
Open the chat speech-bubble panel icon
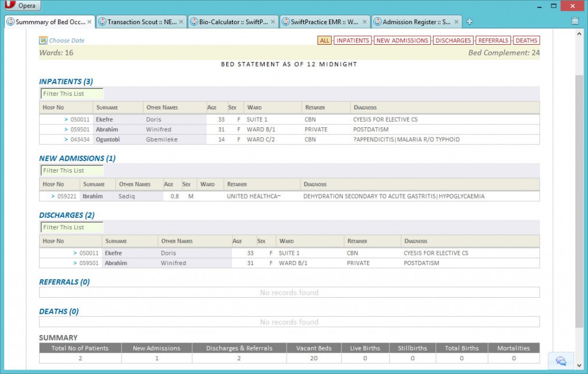pos(560,361)
